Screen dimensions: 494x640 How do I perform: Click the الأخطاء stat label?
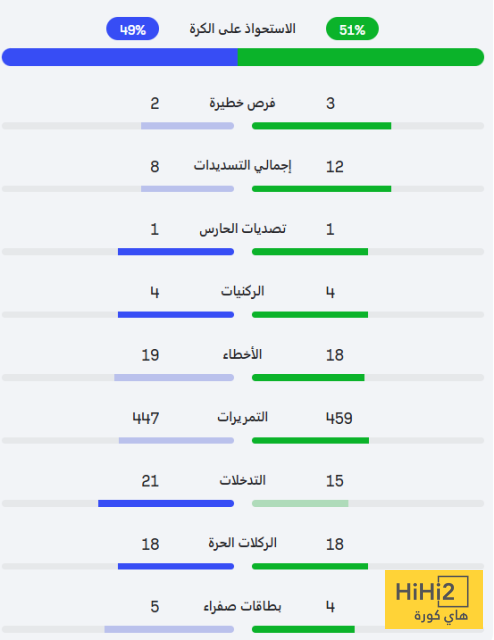[243, 354]
